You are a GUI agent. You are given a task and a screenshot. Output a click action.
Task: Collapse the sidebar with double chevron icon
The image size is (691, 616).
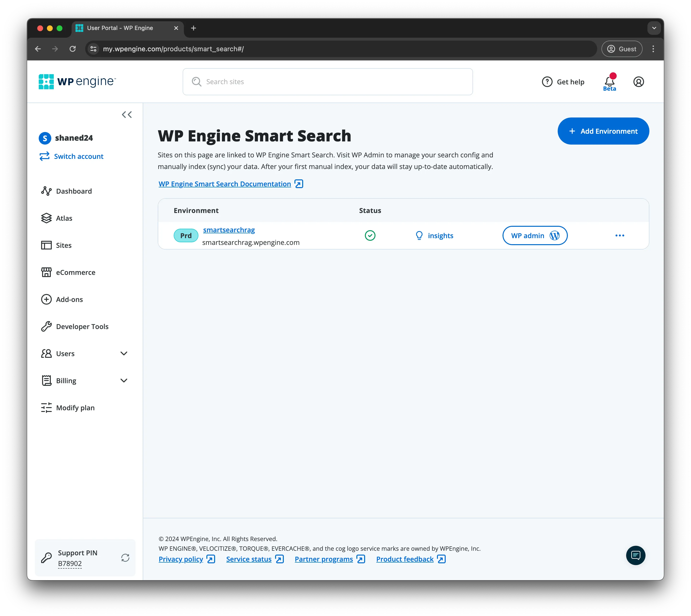point(127,115)
